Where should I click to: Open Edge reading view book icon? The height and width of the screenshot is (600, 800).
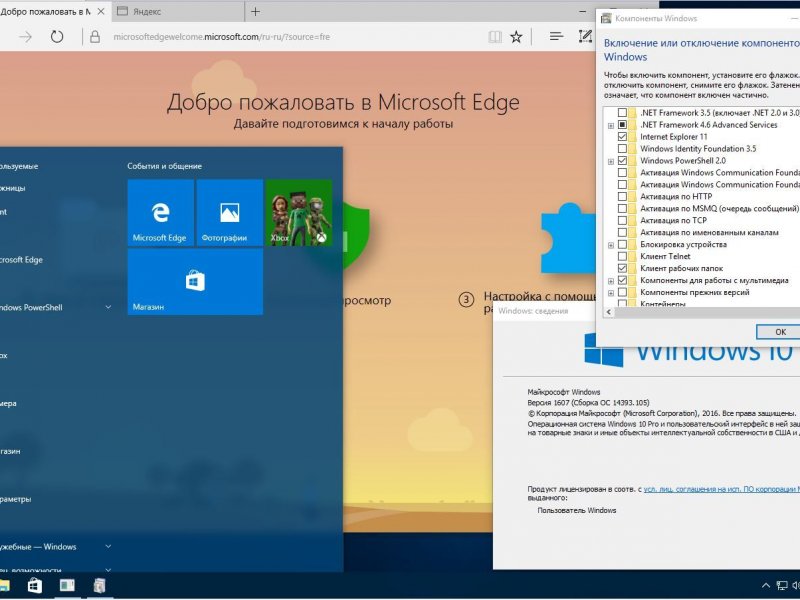coord(494,37)
